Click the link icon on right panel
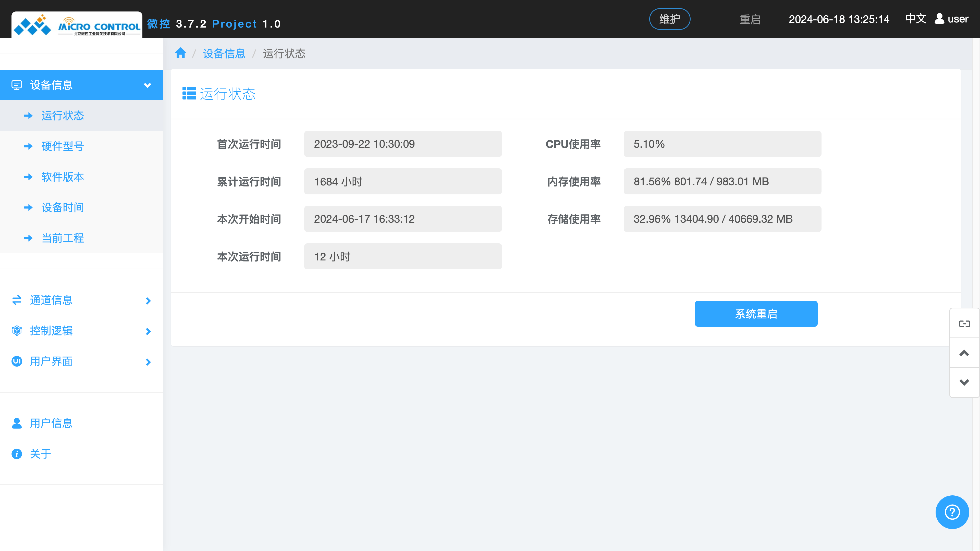 coord(964,324)
